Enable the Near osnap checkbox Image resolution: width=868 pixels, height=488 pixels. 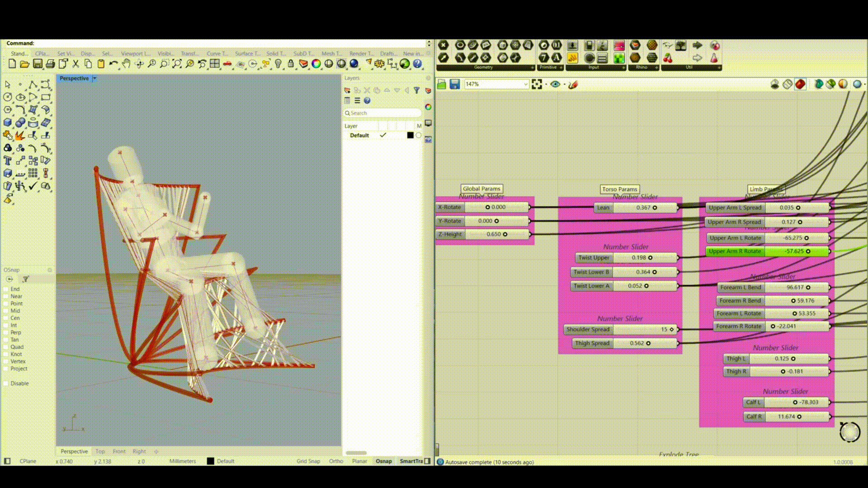6,296
